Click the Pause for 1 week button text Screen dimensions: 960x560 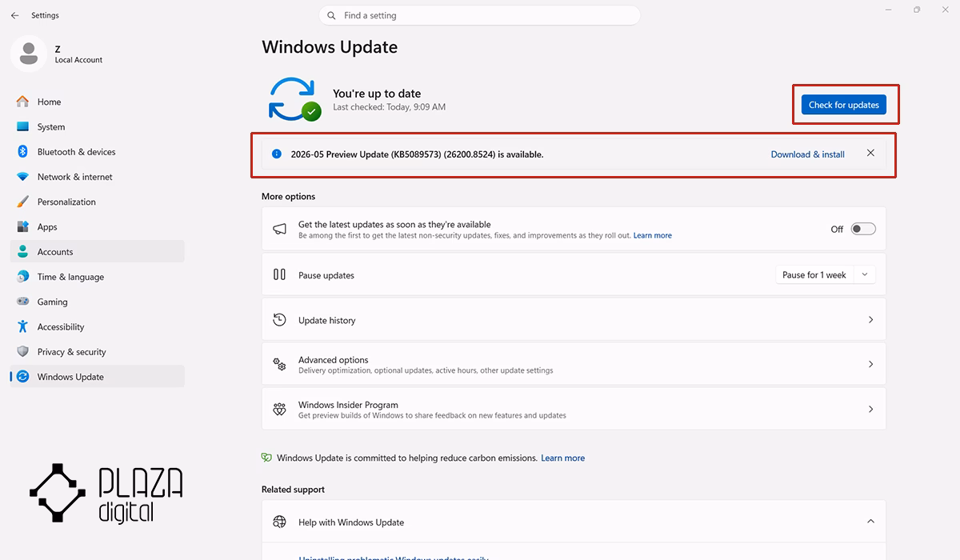[x=814, y=274]
